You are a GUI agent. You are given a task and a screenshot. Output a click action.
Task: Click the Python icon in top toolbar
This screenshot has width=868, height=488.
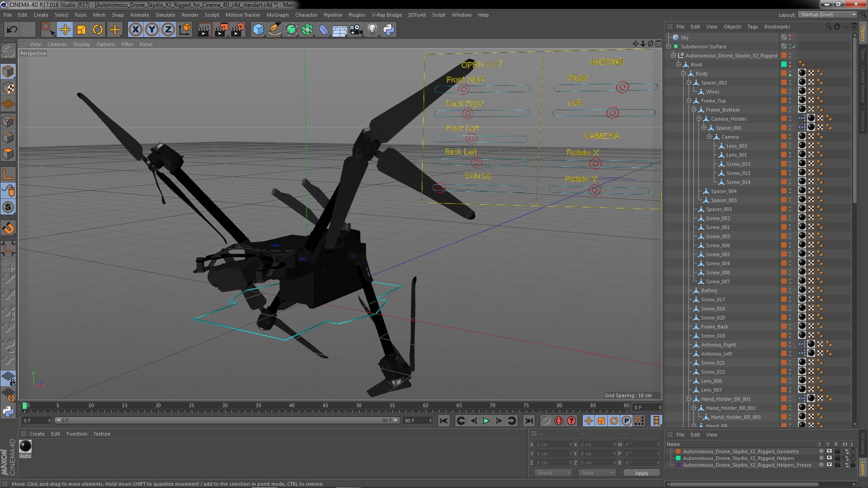(389, 30)
